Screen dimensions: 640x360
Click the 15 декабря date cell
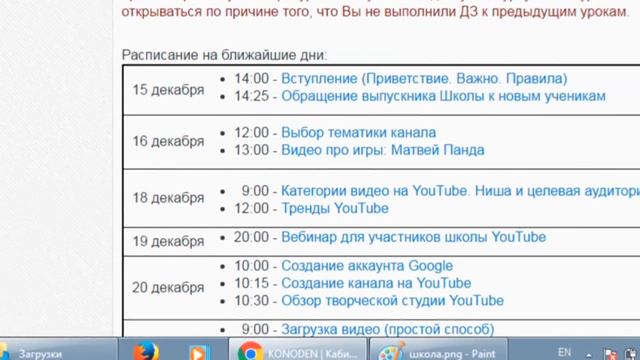tap(168, 90)
